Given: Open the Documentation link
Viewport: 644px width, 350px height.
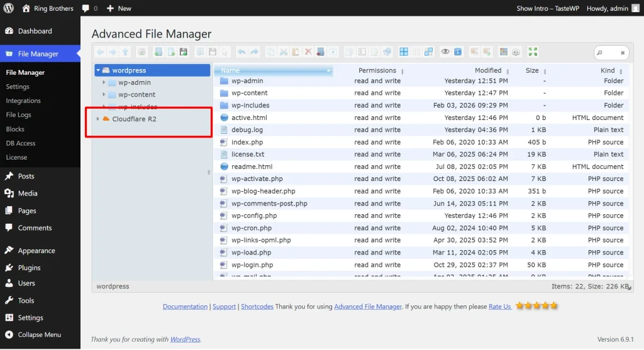Looking at the screenshot, I should (185, 307).
